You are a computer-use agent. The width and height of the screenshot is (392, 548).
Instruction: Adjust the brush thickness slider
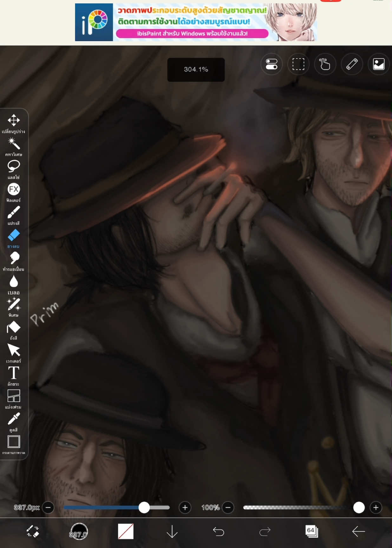pyautogui.click(x=117, y=507)
